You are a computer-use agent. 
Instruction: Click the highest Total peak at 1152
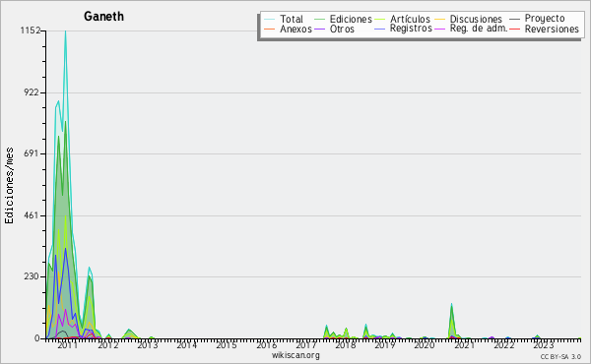(x=65, y=32)
